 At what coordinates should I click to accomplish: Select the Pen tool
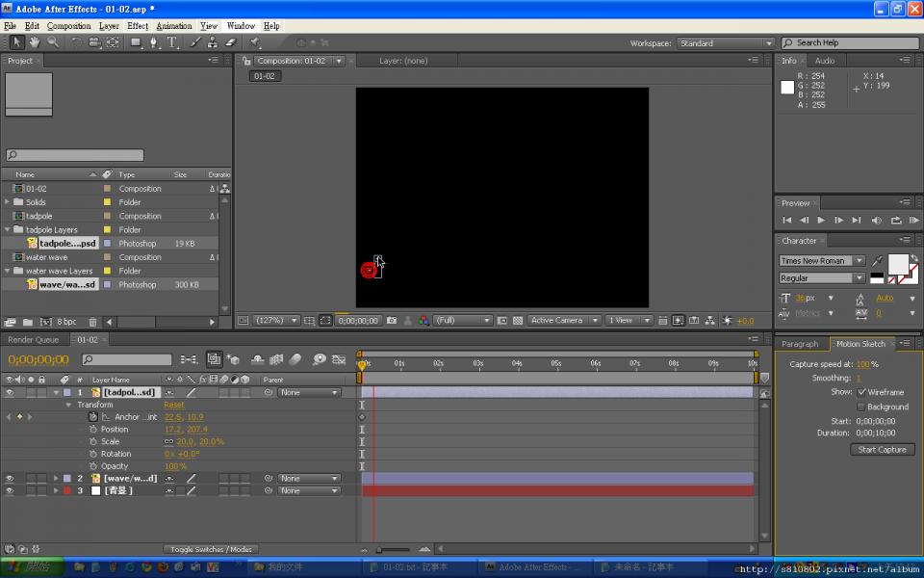[x=154, y=42]
